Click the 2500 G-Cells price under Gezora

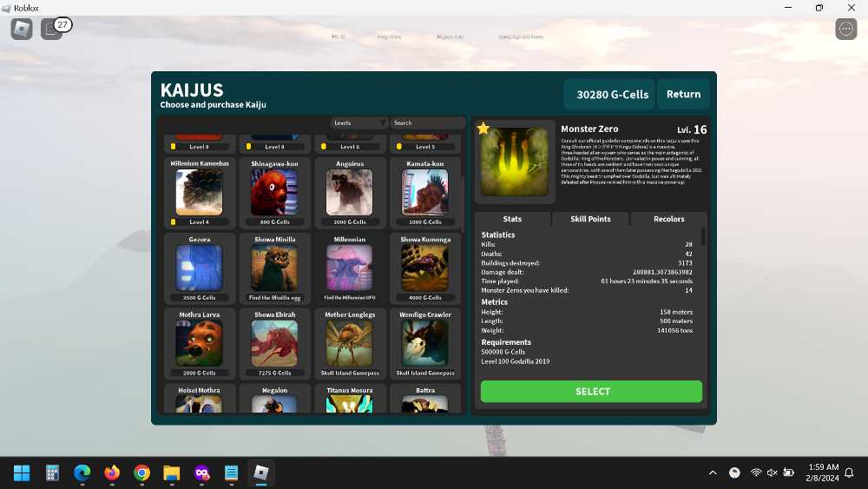[x=200, y=298]
